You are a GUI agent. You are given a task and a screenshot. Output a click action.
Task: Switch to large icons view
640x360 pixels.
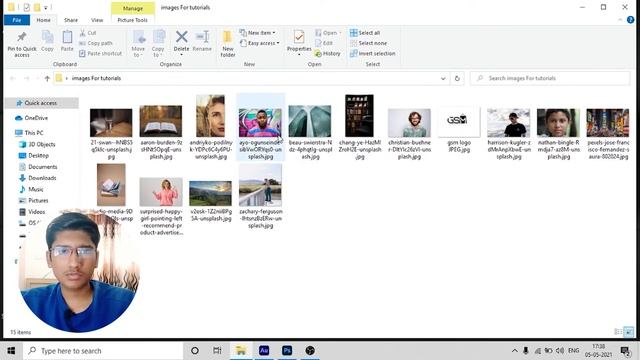click(x=629, y=332)
